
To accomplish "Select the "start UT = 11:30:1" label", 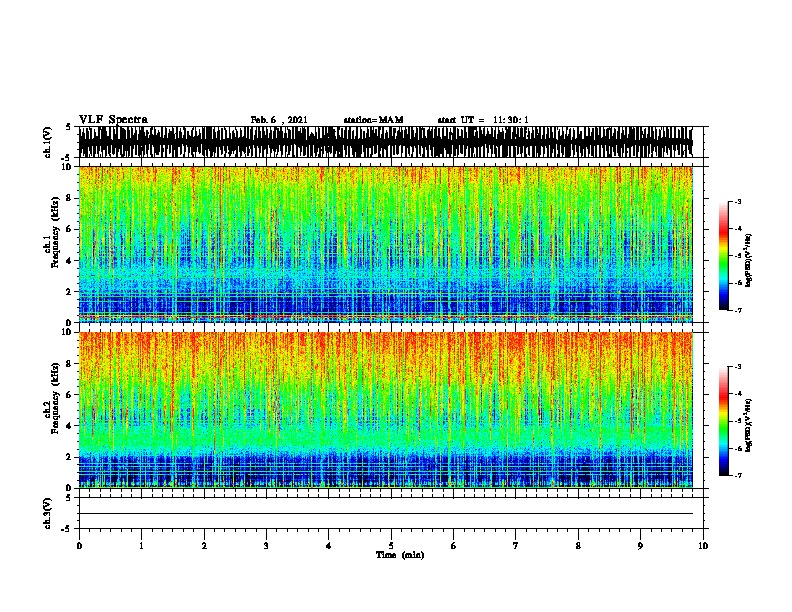I will [483, 120].
